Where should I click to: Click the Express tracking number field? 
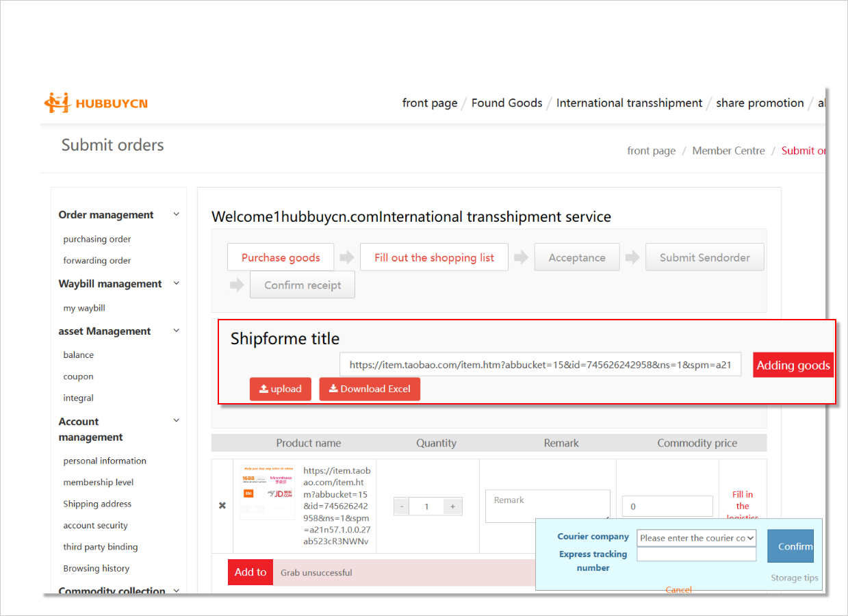[x=696, y=554]
